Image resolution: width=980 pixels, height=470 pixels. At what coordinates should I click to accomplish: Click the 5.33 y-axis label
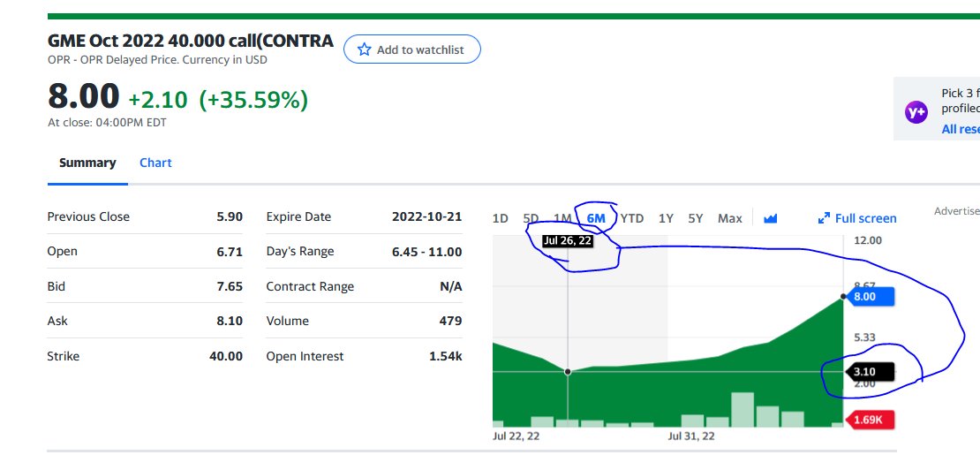tap(864, 337)
